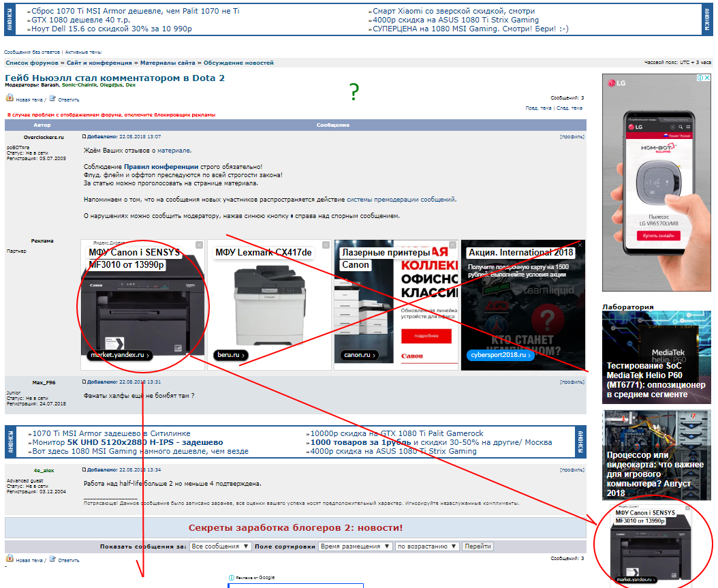Click the Lexmark CX417de printer image

[269, 307]
